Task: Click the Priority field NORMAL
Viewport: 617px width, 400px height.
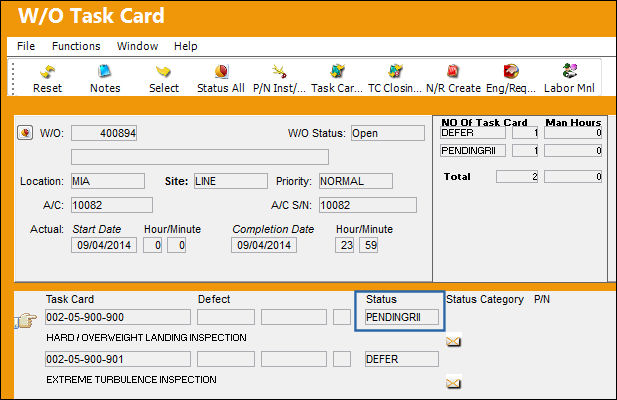Action: coord(356,181)
